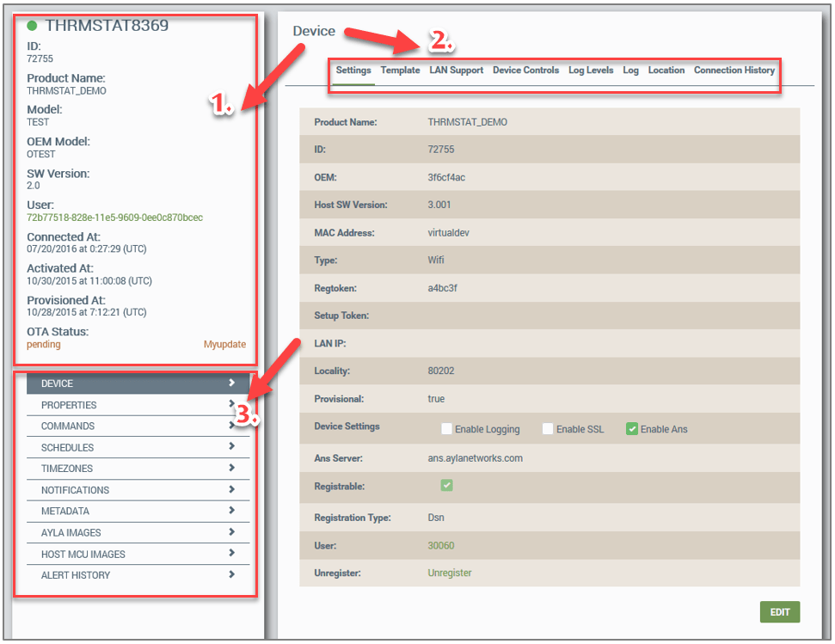
Task: Select the OEM Model value OTEST
Action: tap(41, 155)
